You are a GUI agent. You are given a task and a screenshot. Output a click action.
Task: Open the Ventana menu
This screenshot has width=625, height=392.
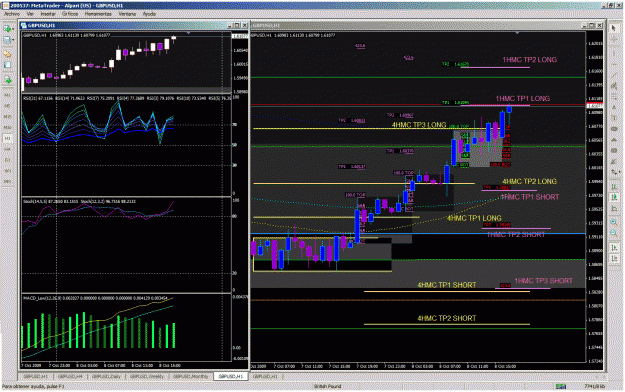(x=128, y=14)
